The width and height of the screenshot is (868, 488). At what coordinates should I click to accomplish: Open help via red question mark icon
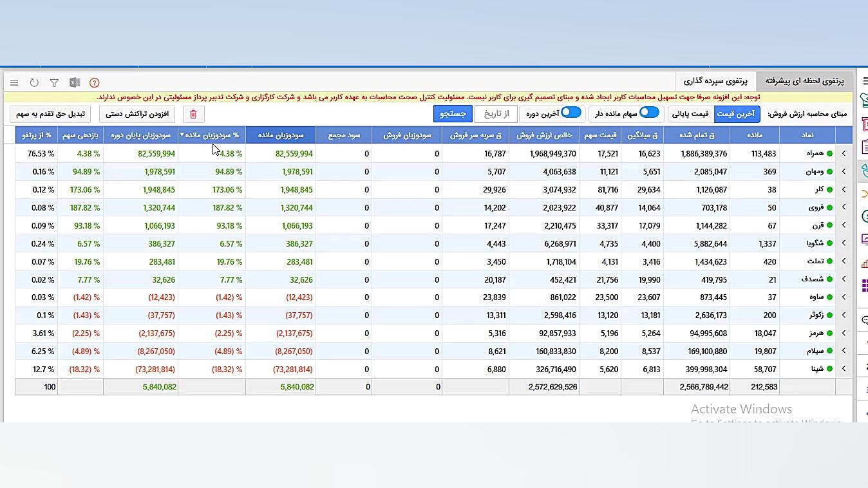pos(95,82)
